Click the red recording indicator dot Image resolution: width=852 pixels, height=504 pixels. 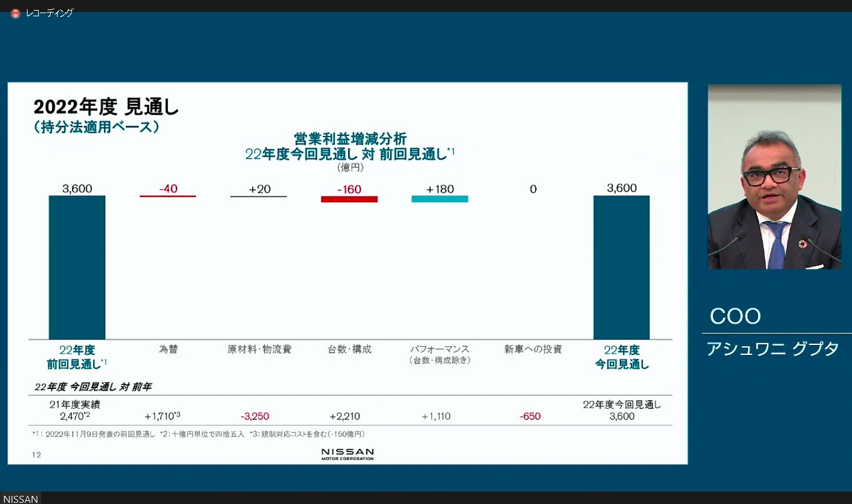pyautogui.click(x=15, y=12)
